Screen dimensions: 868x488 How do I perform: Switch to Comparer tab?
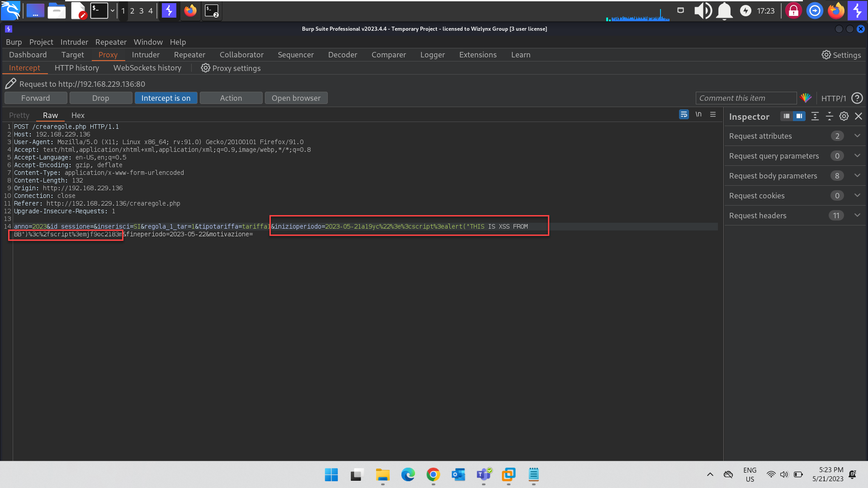[x=388, y=55]
